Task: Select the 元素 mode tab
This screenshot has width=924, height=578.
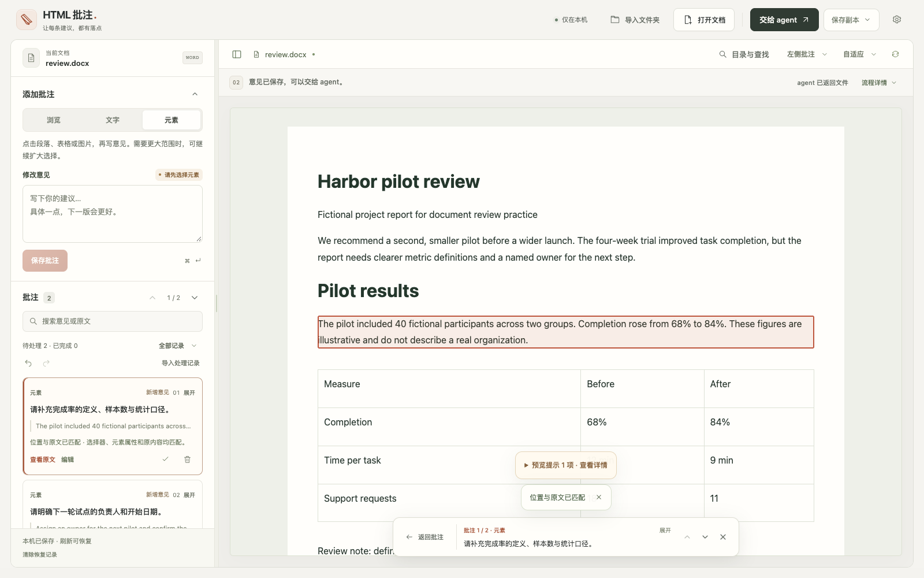Action: point(172,120)
